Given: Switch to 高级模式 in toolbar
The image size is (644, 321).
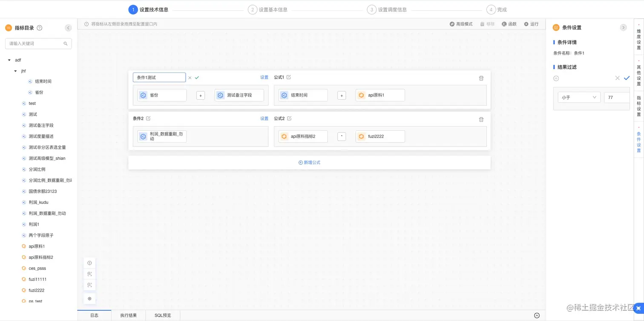Looking at the screenshot, I should pos(461,24).
